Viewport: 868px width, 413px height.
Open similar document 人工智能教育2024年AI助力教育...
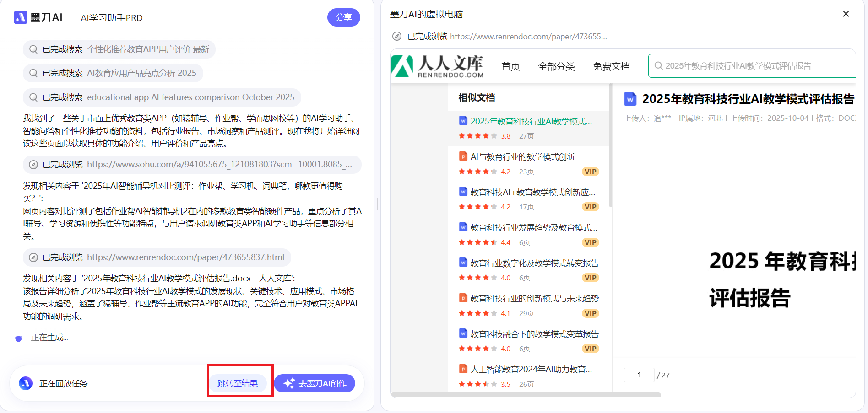click(531, 369)
